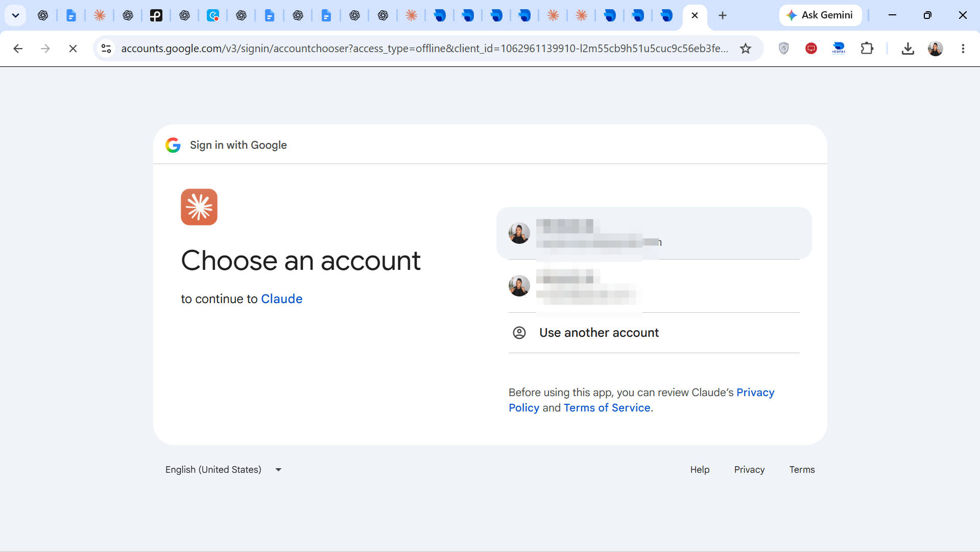Choose the first highlighted Google account
This screenshot has width=980, height=552.
[x=654, y=233]
